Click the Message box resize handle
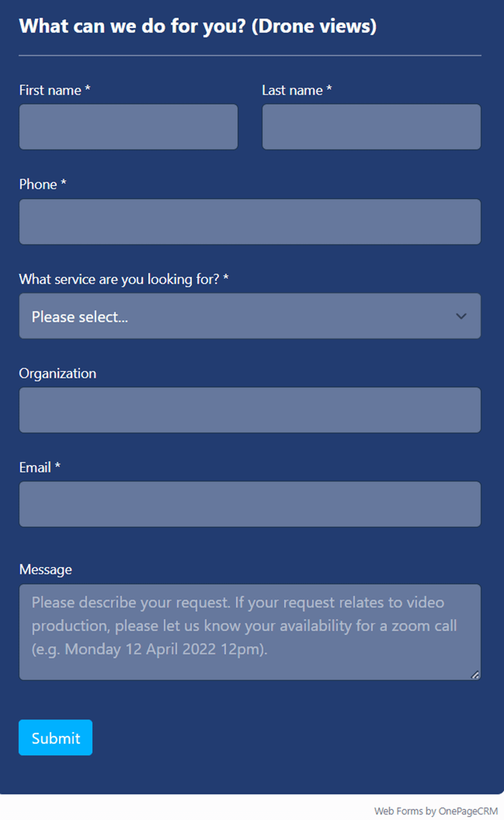This screenshot has height=820, width=504. coord(475,675)
